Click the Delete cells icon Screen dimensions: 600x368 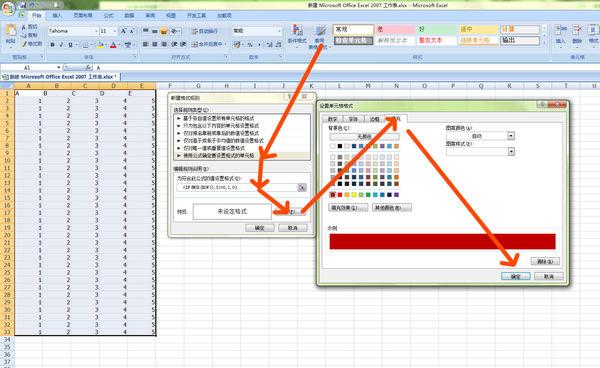(x=577, y=30)
